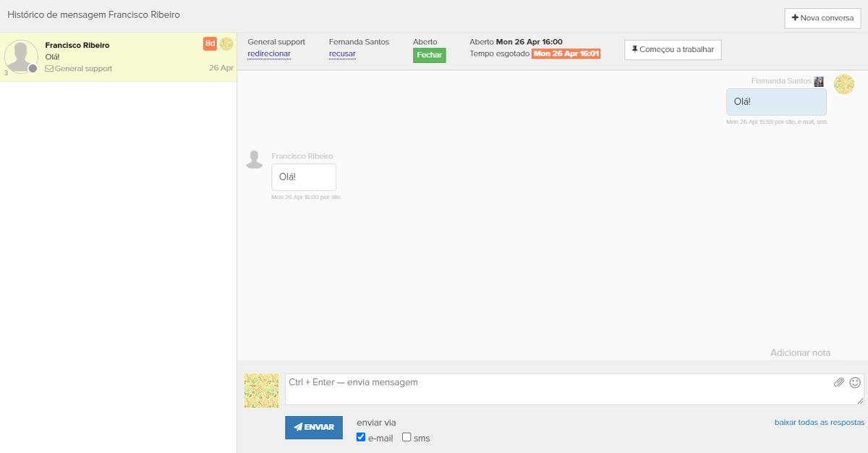Click baixar todas as respostas link
The width and height of the screenshot is (868, 453).
819,423
